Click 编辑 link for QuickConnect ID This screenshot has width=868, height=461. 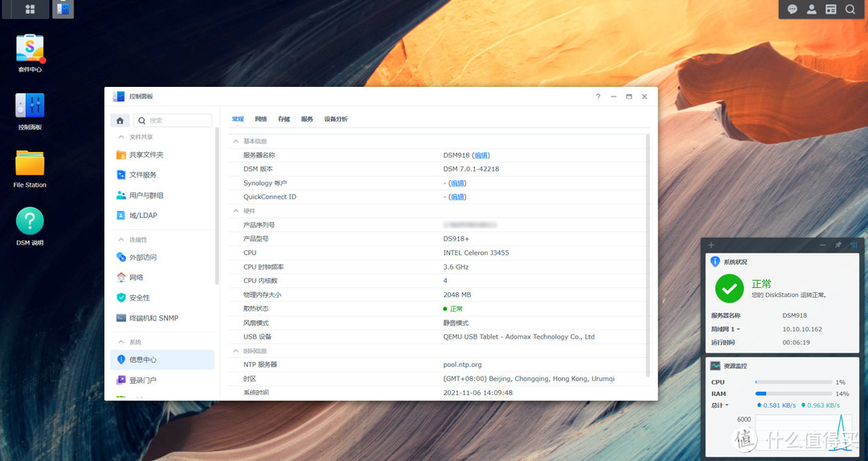[457, 196]
